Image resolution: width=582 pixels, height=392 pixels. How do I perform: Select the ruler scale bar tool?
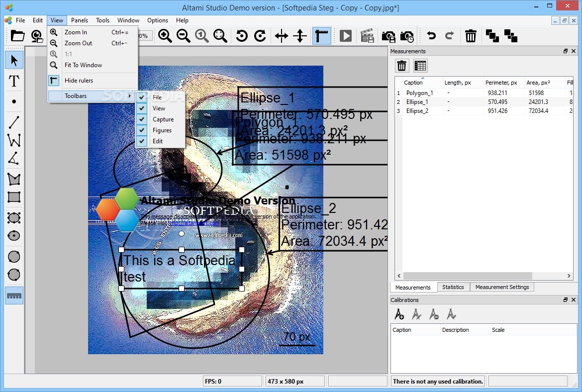tap(14, 296)
